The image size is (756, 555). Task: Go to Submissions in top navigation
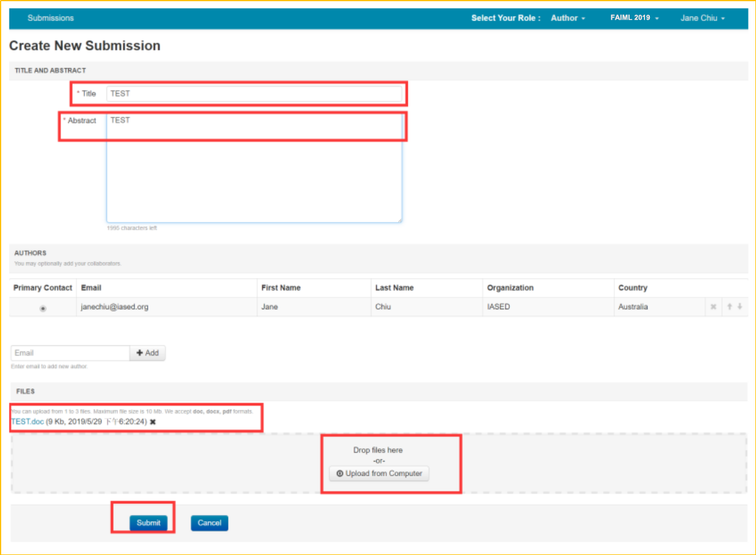point(50,18)
